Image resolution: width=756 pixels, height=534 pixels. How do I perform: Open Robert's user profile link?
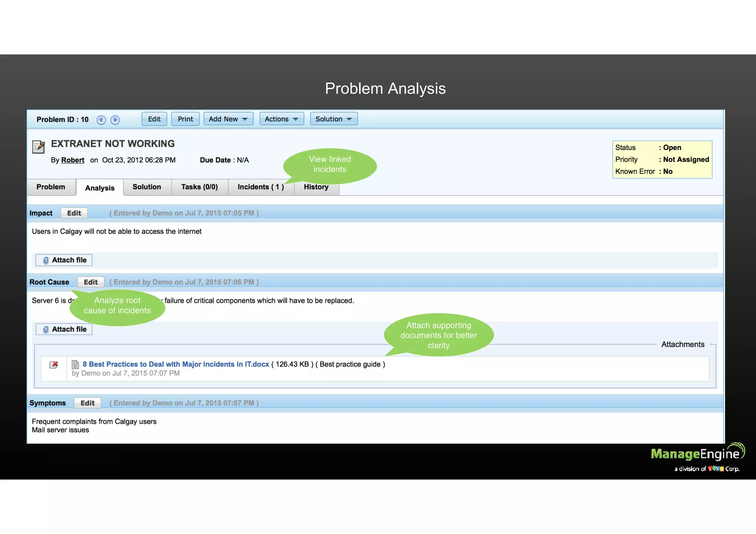pyautogui.click(x=73, y=160)
